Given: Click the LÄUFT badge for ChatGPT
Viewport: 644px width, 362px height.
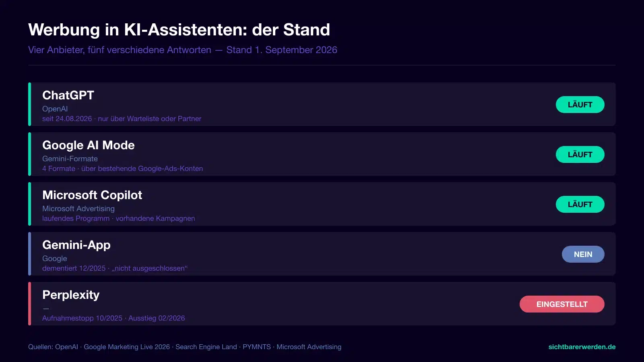Looking at the screenshot, I should (x=580, y=105).
